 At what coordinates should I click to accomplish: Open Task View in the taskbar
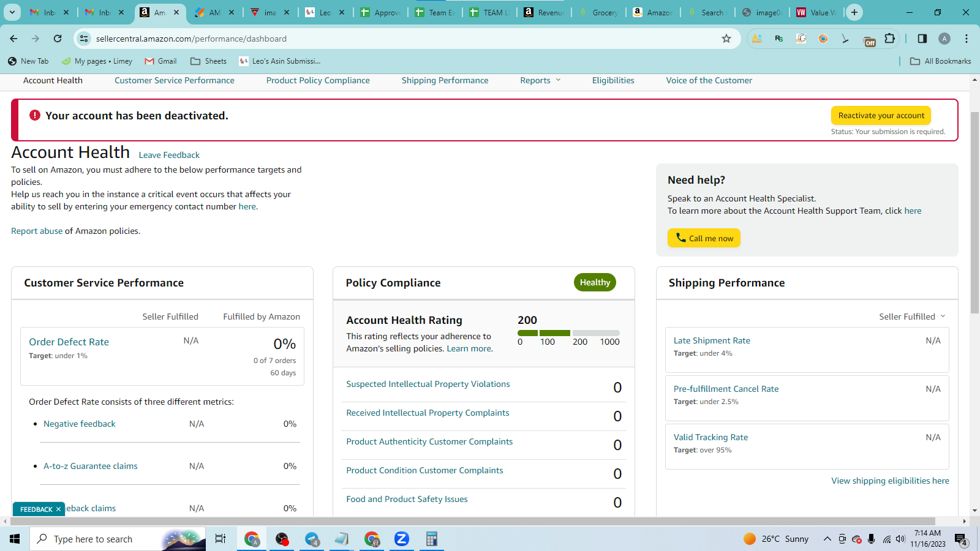pos(221,539)
